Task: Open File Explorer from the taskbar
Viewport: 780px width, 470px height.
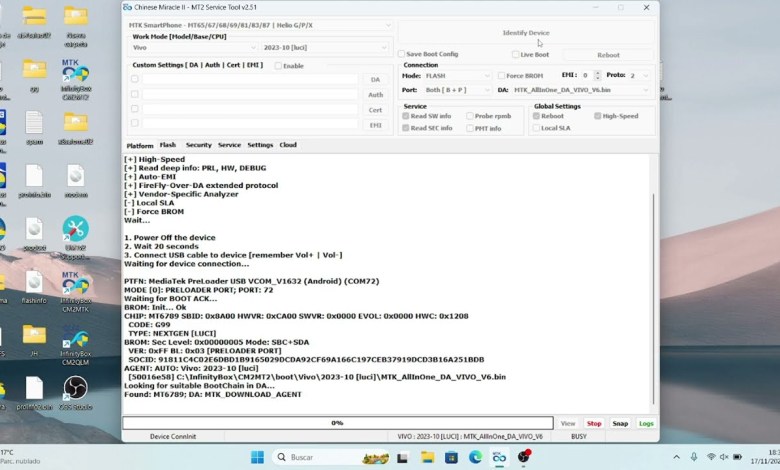Action: [427, 457]
